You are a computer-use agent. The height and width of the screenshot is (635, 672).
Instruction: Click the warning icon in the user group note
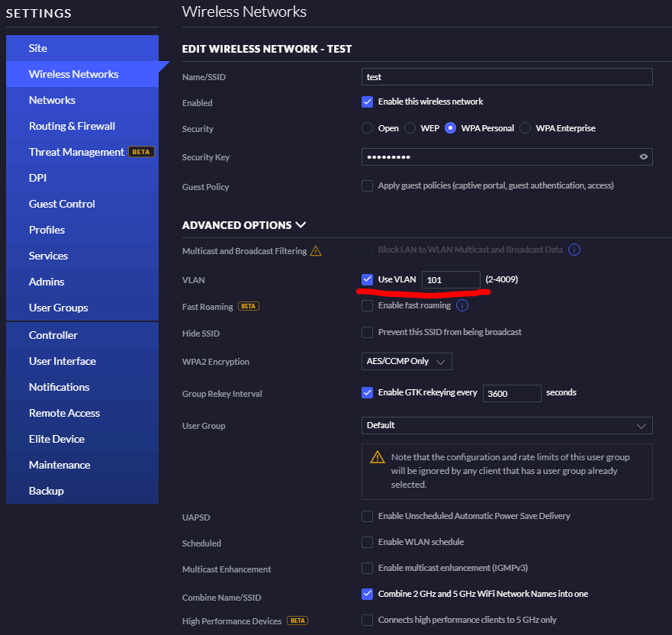(x=377, y=457)
